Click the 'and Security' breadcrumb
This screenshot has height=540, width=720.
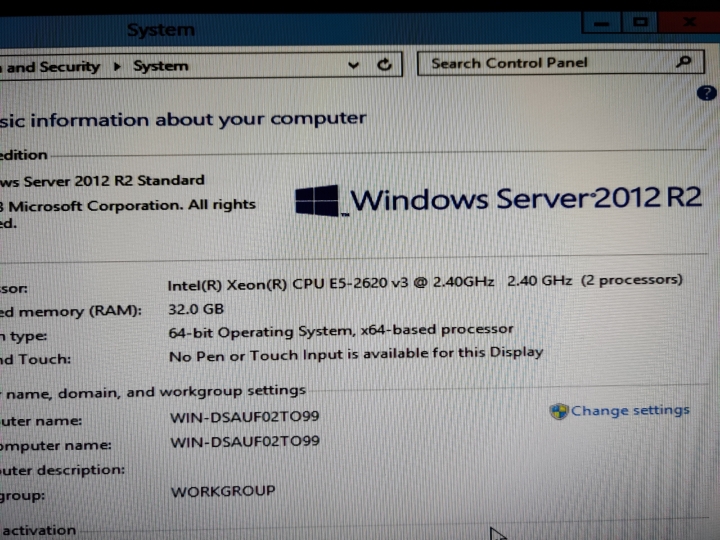53,67
